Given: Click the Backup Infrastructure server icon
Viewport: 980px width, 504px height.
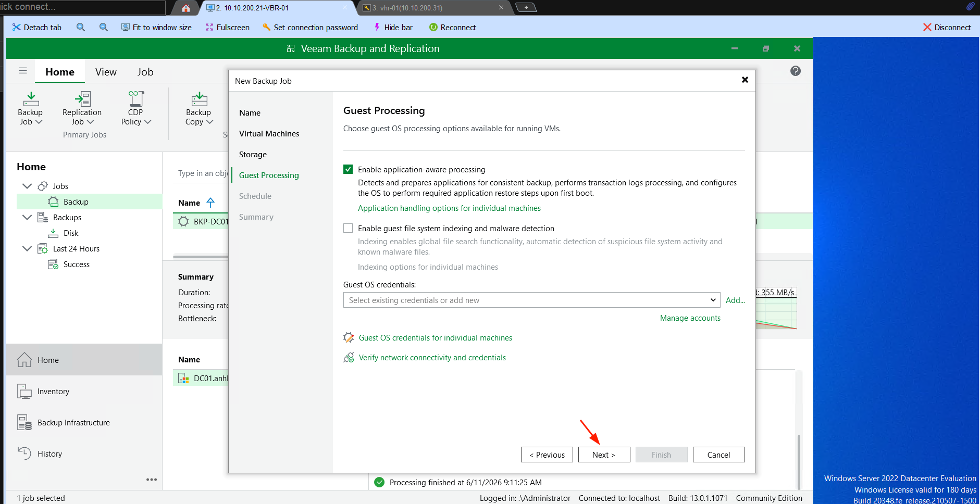Looking at the screenshot, I should [x=24, y=422].
